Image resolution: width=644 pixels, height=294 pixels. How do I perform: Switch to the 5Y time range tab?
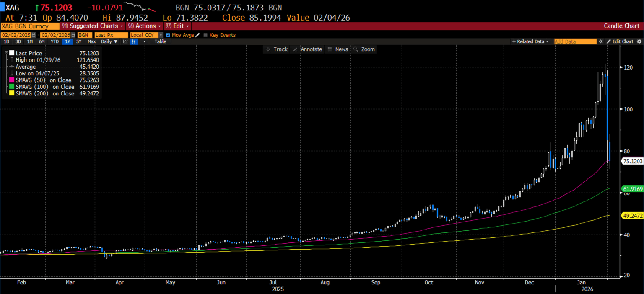point(79,41)
